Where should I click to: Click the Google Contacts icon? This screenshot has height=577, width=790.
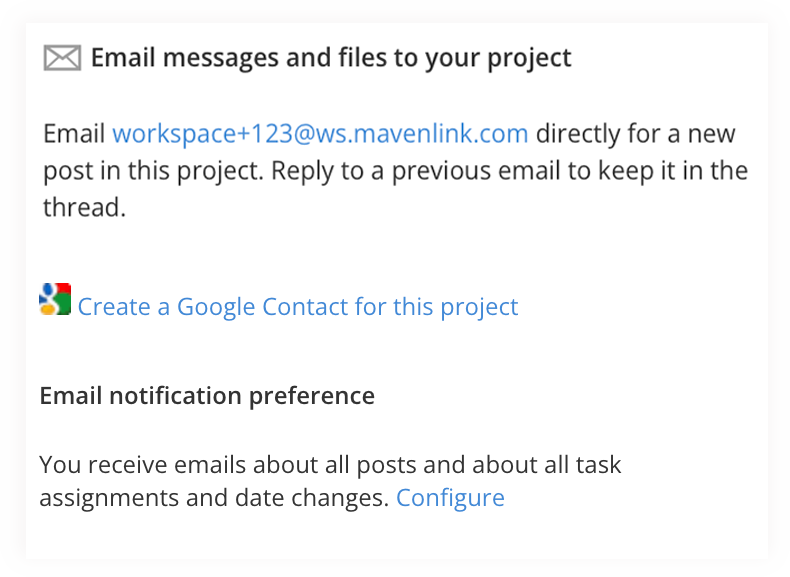55,300
